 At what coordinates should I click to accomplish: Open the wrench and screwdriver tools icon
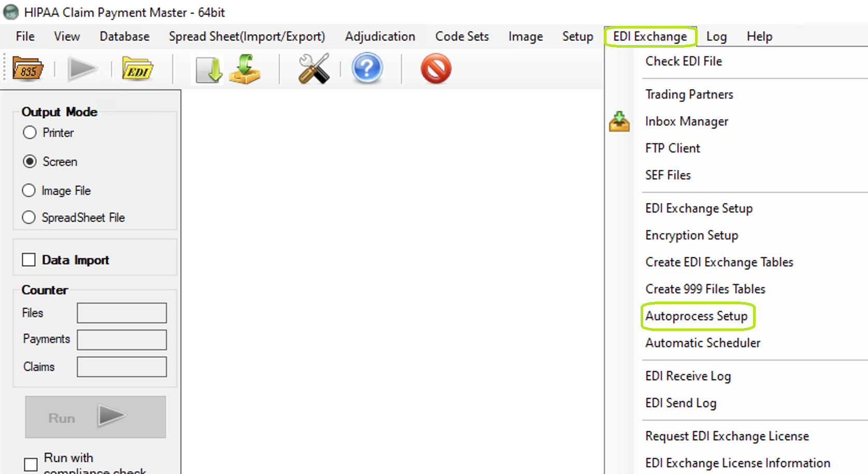(x=314, y=68)
